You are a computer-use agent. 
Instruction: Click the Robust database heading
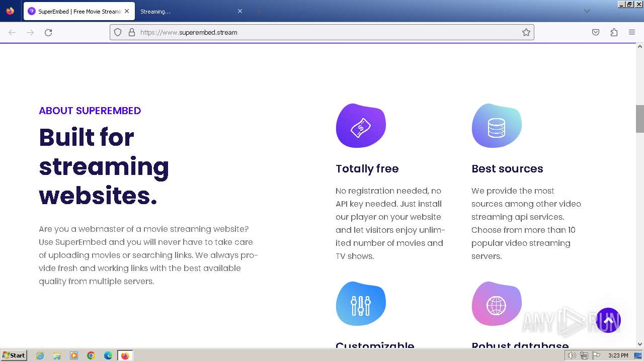point(520,345)
